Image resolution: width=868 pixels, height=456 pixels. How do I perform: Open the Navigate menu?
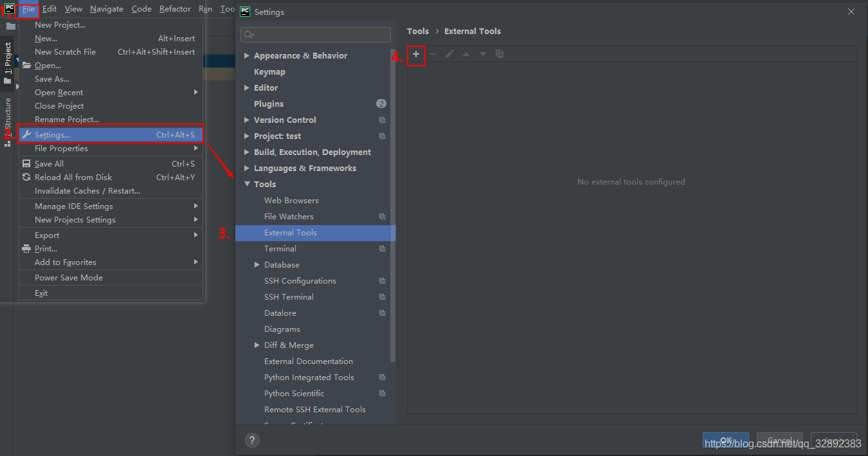(x=107, y=9)
